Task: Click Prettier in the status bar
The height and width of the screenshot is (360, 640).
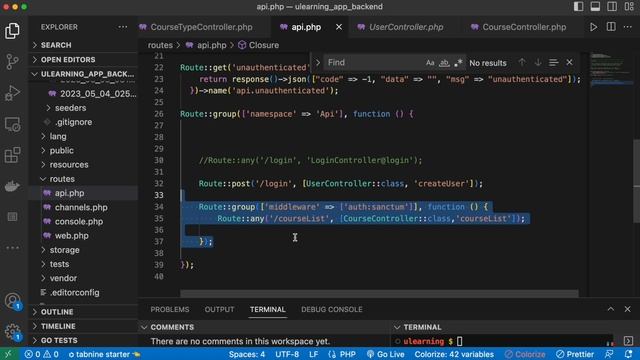Action: point(575,354)
